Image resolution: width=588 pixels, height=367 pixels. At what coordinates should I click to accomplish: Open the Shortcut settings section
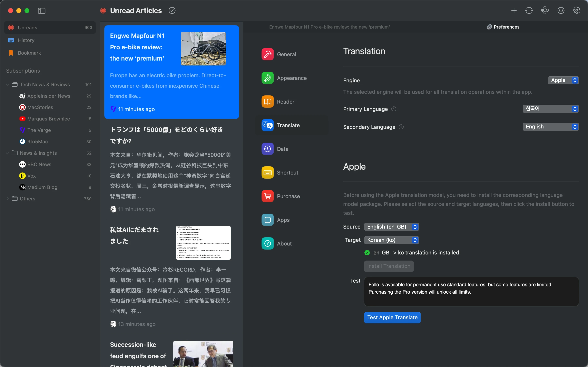(x=288, y=172)
